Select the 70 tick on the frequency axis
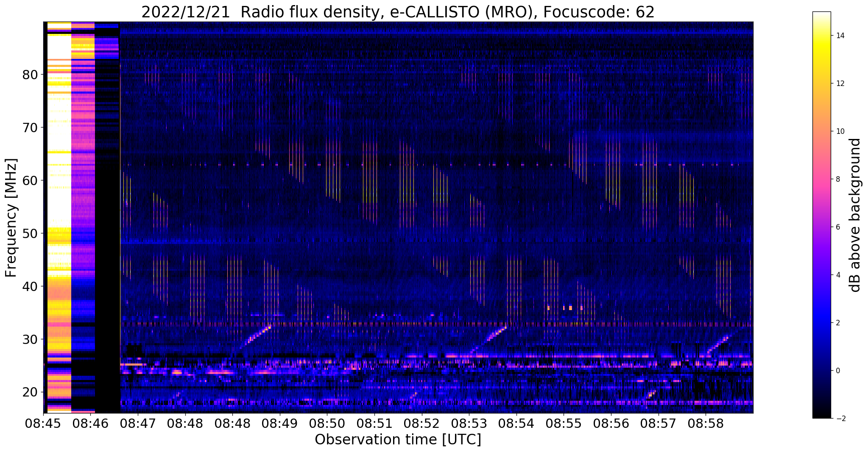868x452 pixels. tap(30, 128)
